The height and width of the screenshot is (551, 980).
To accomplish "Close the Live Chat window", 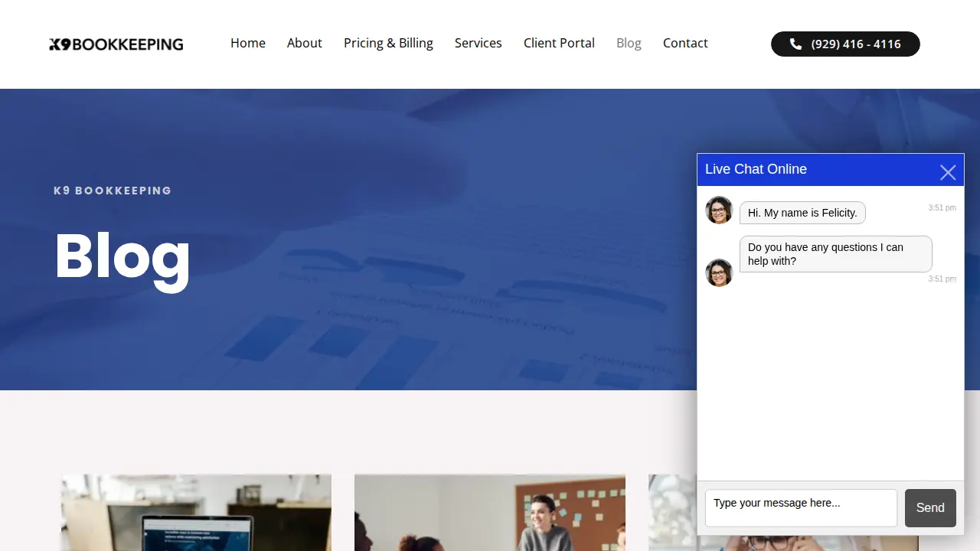I will tap(948, 172).
